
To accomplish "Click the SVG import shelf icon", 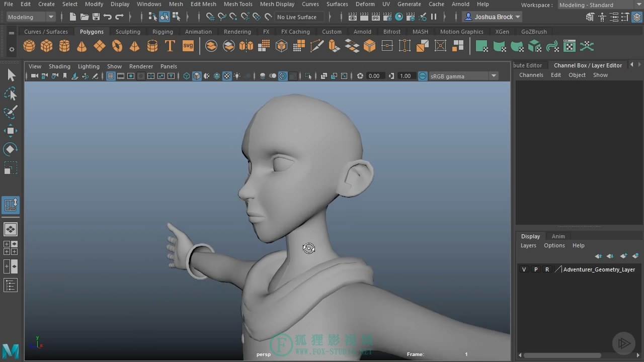I will [x=188, y=46].
